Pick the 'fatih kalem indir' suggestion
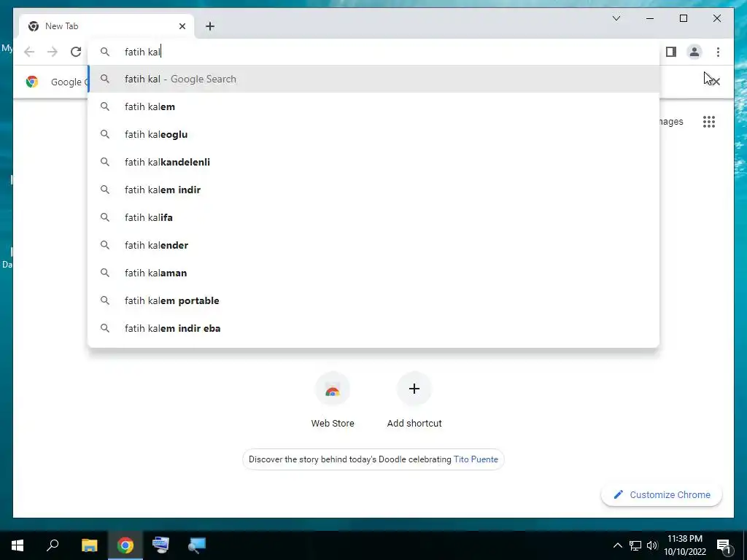 coord(374,190)
